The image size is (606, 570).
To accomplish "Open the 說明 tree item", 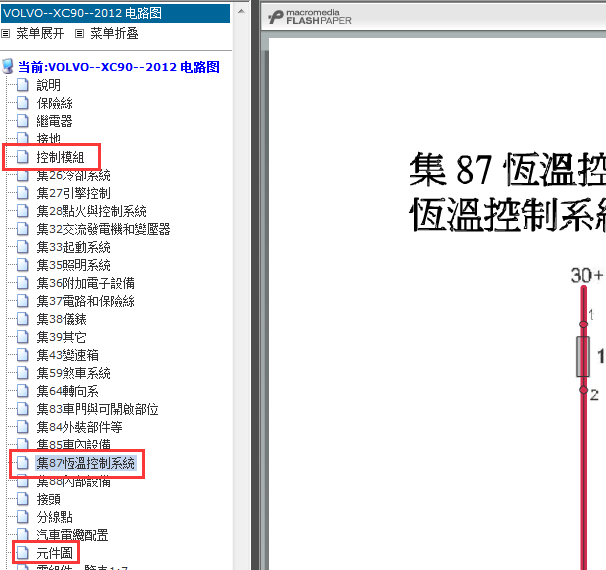I will [48, 85].
